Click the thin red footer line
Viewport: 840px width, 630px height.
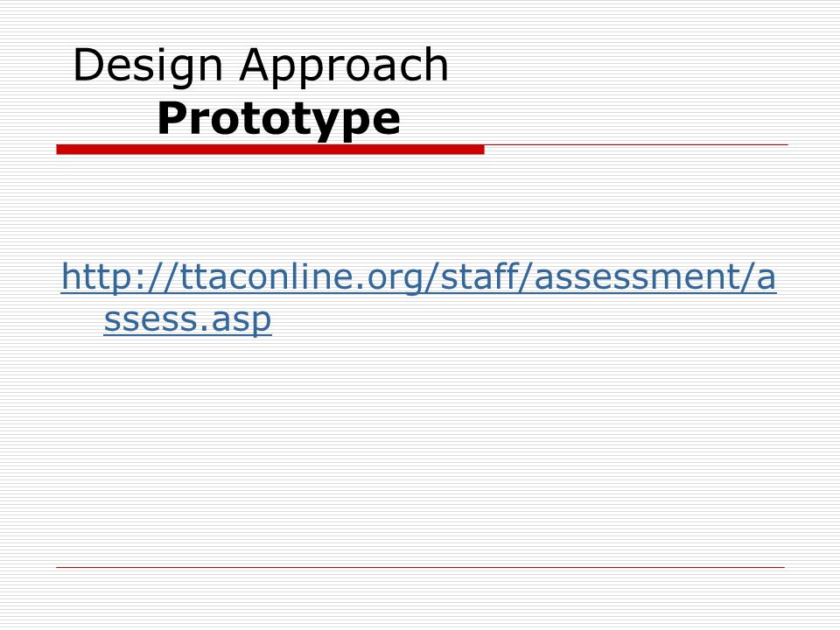tap(420, 567)
